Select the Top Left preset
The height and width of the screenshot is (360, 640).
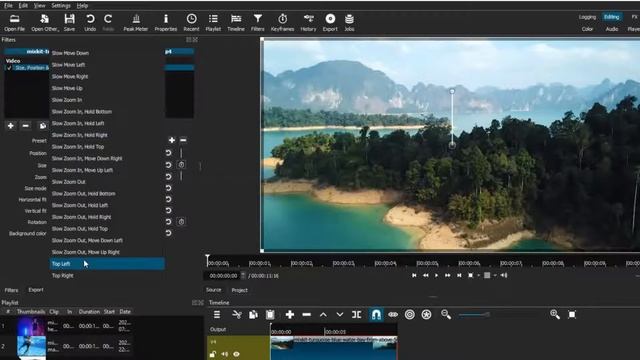(x=107, y=264)
